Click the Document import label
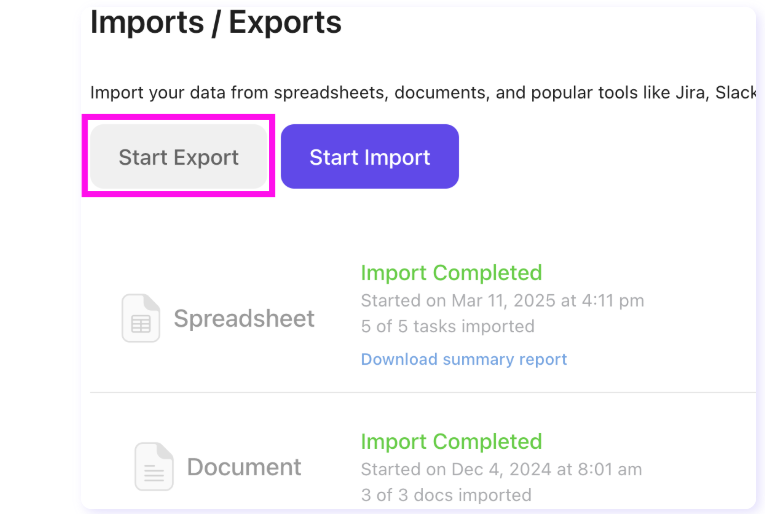The width and height of the screenshot is (765, 514). click(244, 467)
